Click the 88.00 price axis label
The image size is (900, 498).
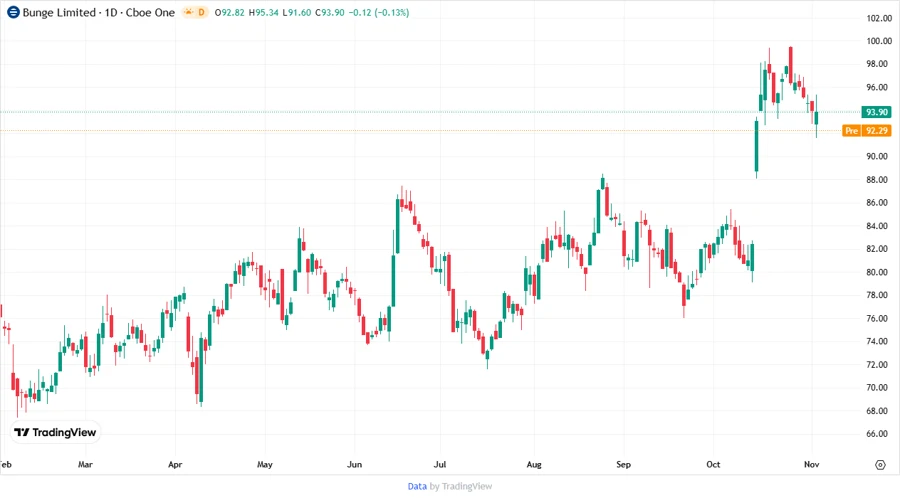[x=879, y=180]
